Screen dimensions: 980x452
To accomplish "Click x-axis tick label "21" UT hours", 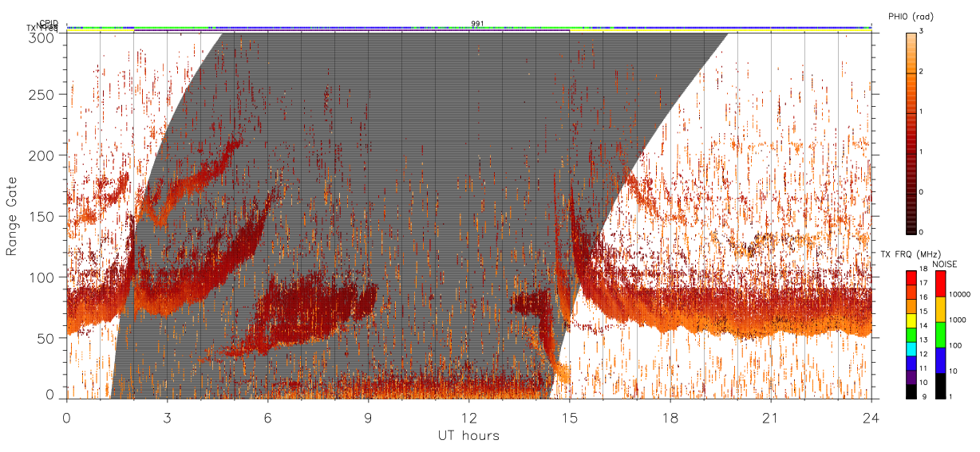I will [x=771, y=418].
